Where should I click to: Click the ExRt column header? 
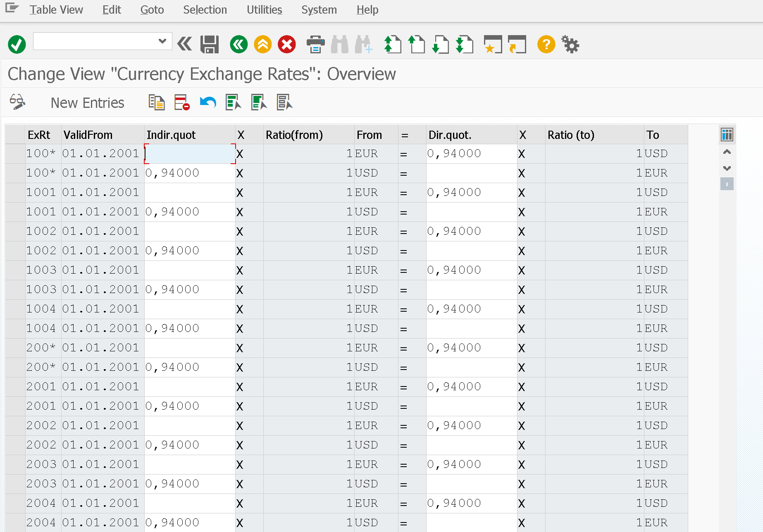pyautogui.click(x=43, y=135)
